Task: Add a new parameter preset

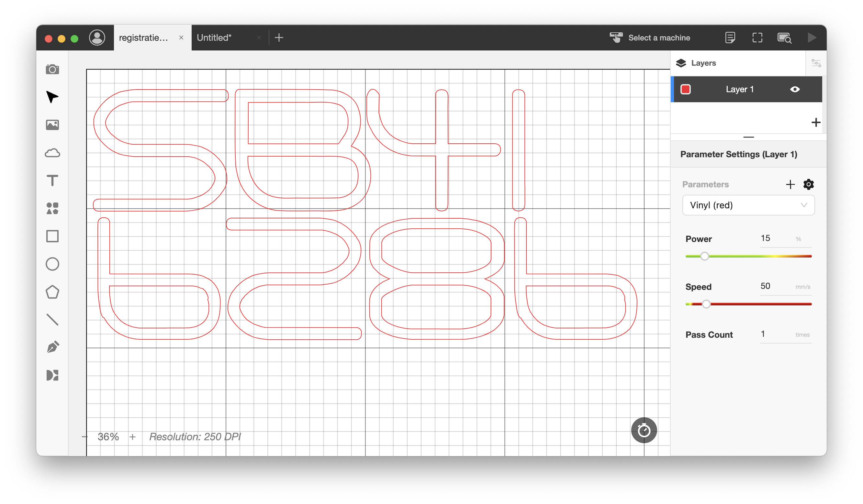Action: [x=790, y=184]
